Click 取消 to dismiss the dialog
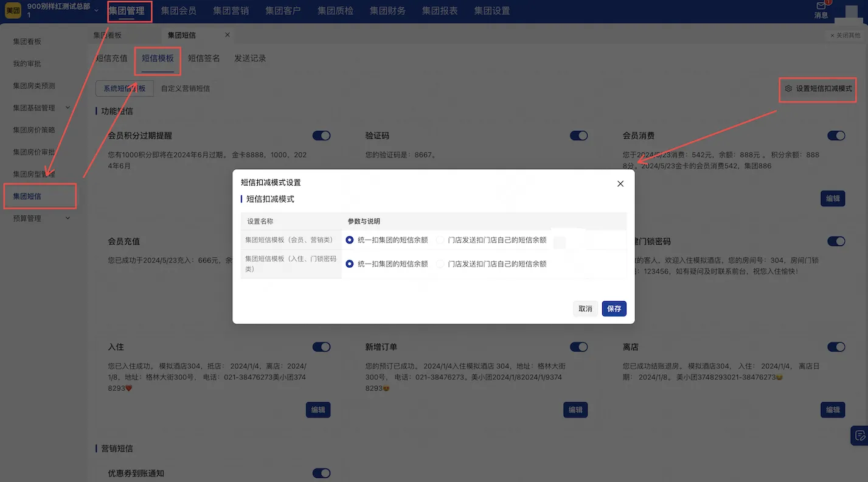Image resolution: width=868 pixels, height=482 pixels. [585, 309]
